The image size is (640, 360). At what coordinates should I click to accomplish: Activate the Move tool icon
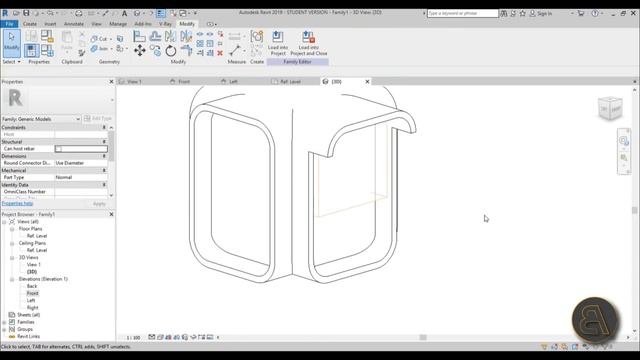coord(140,51)
